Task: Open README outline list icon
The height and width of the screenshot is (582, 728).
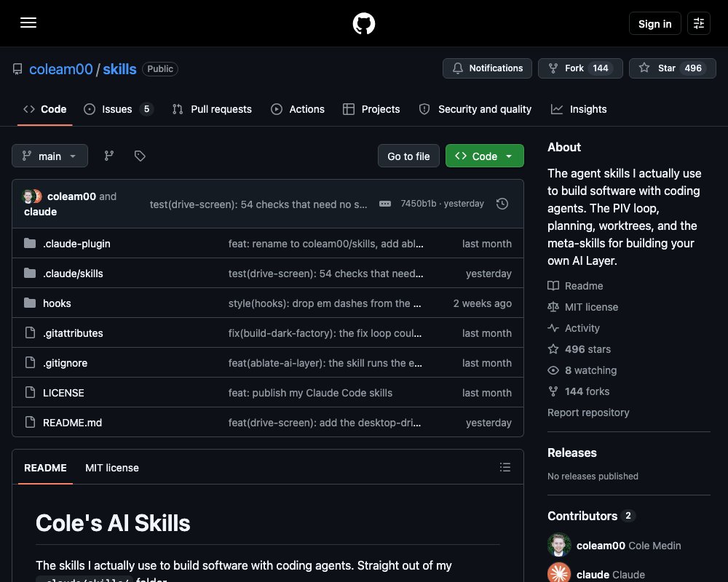Action: coord(505,467)
